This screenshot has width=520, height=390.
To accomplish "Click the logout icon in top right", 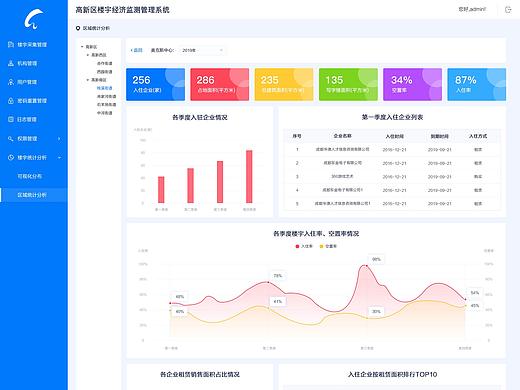I will (508, 10).
